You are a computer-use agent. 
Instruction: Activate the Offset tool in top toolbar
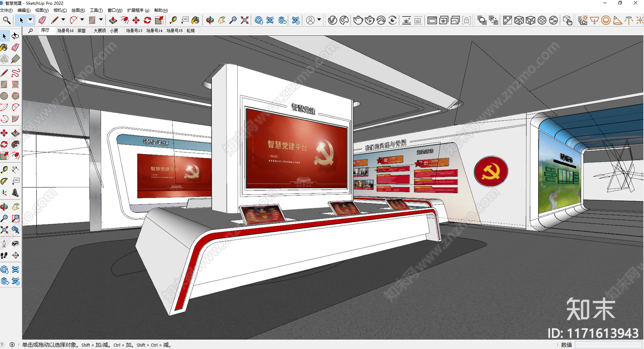[125, 20]
